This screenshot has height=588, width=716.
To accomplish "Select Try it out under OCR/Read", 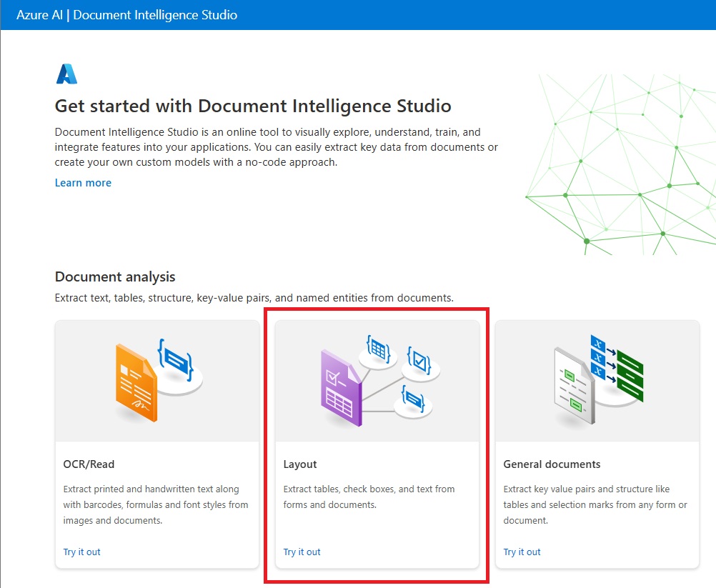I will tap(81, 552).
